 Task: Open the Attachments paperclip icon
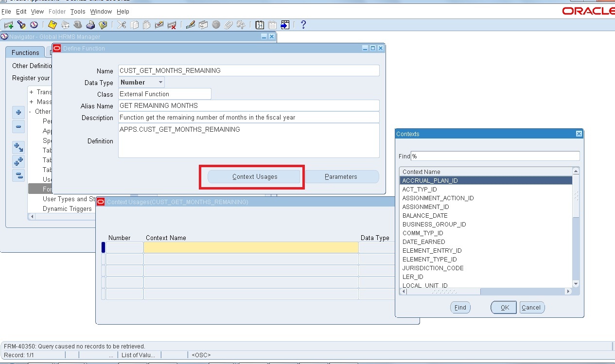point(228,24)
